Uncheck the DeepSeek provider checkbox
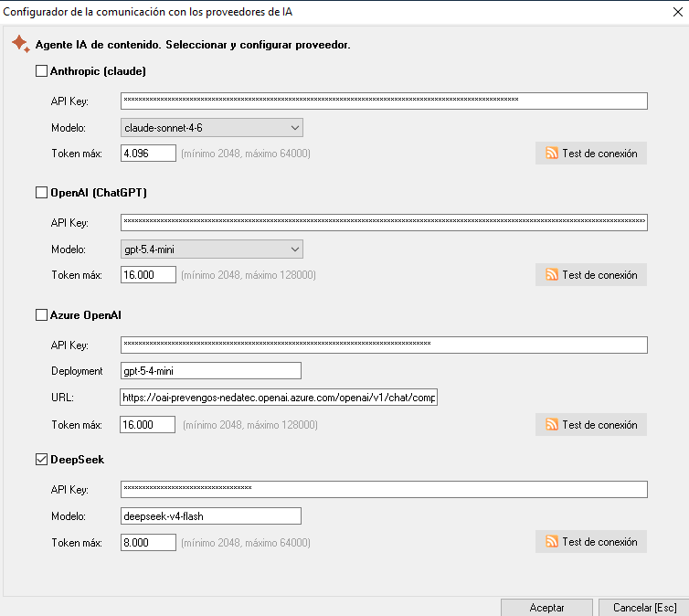The image size is (689, 616). [x=41, y=460]
